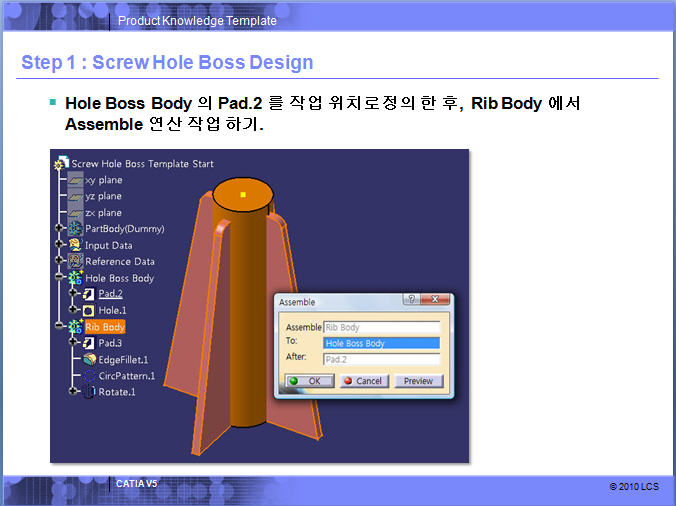The height and width of the screenshot is (506, 676).
Task: Click the To: field showing Hole Boss Body
Action: tap(381, 343)
